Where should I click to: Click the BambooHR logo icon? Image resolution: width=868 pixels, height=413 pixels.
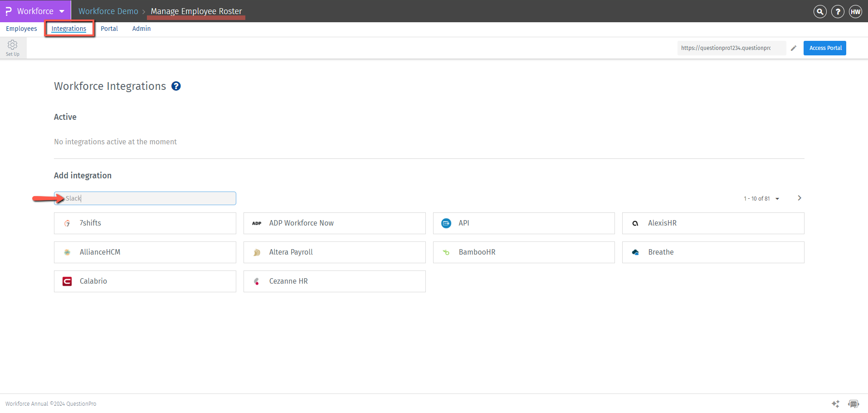coord(446,252)
